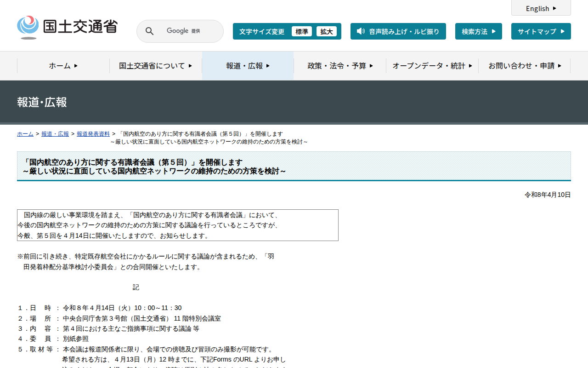588x368 pixels.
Task: Click the 報道・広報 section heading
Action: pyautogui.click(x=42, y=102)
